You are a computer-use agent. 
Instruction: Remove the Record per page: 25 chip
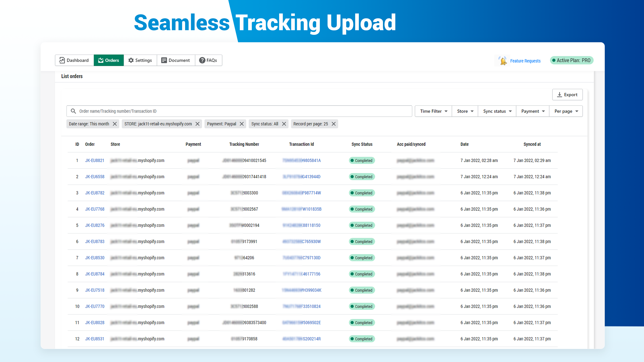[x=333, y=124]
